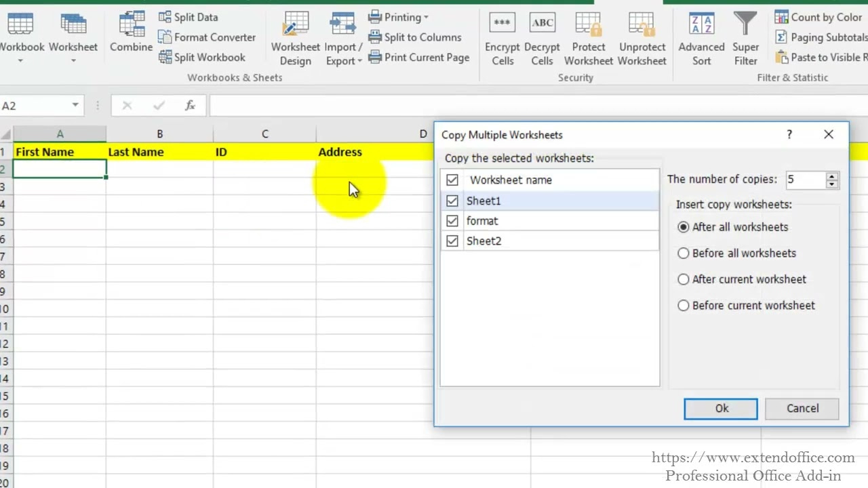Select Before all worksheets option
Screen dimensions: 868x488
tap(684, 253)
